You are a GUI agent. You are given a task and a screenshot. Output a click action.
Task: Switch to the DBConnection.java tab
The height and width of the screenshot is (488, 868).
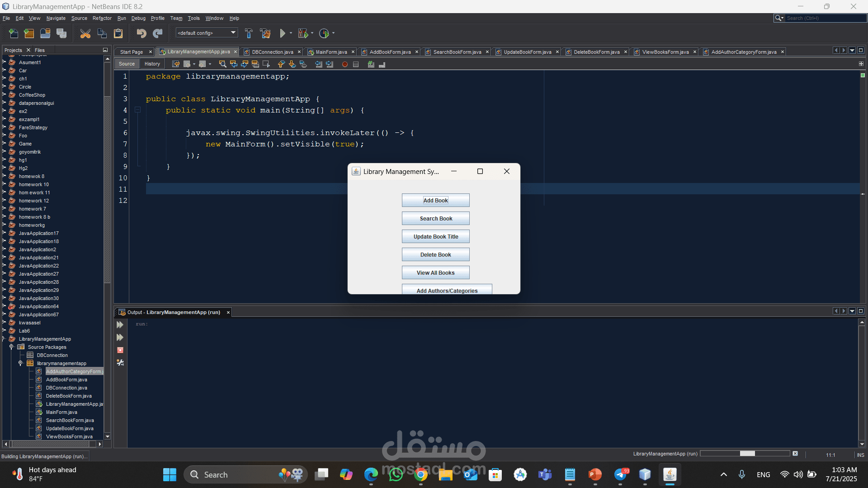click(272, 52)
